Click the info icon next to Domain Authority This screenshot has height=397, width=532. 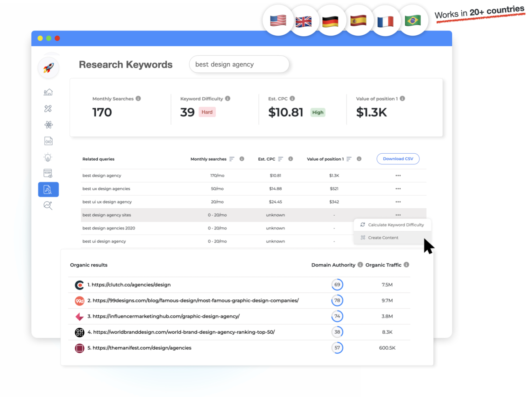point(360,265)
